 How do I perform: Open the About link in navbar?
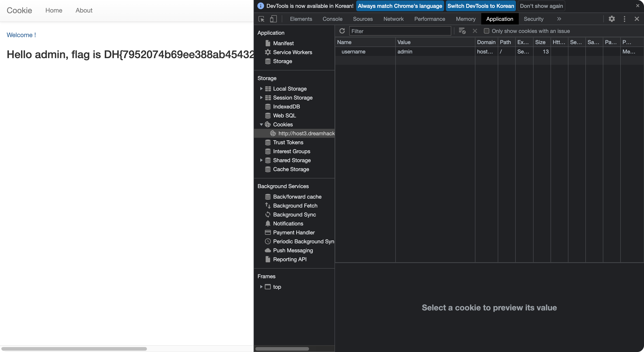pos(84,10)
